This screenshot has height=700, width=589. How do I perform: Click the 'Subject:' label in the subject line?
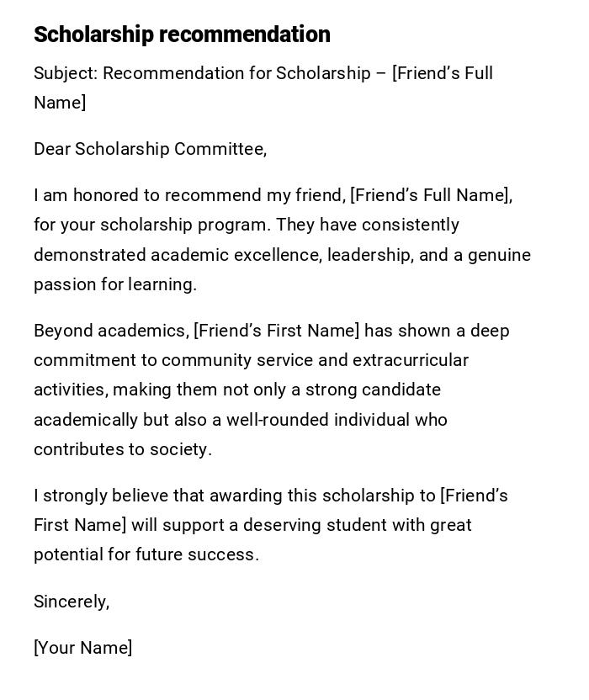pos(66,73)
